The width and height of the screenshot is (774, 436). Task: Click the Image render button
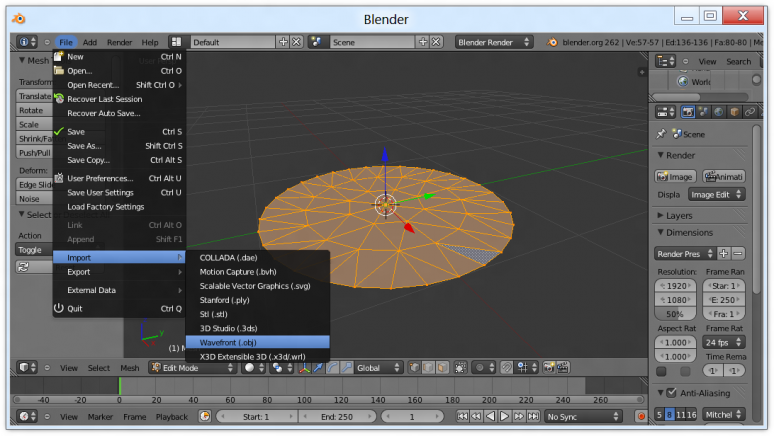(x=675, y=176)
